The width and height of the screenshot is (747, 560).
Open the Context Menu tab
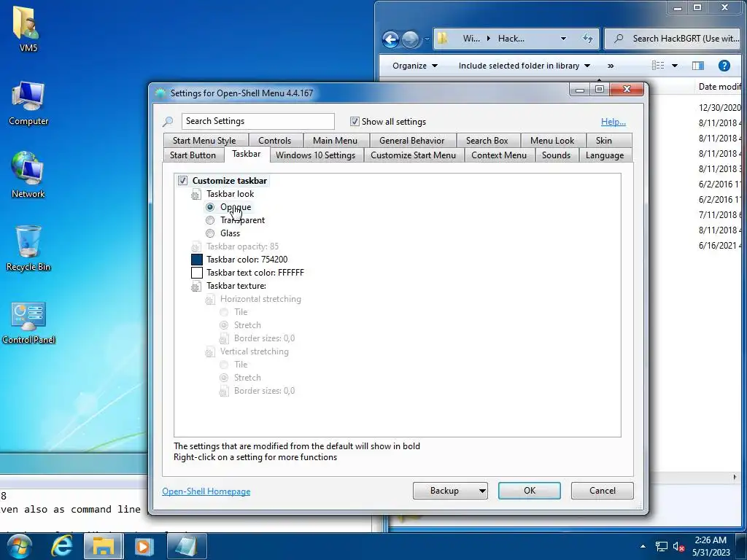tap(499, 155)
